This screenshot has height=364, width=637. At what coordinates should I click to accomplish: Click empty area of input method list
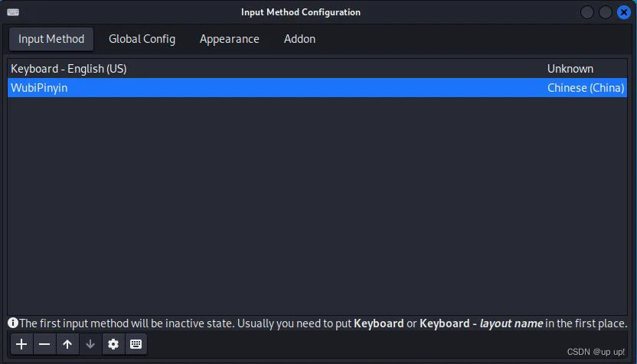pyautogui.click(x=317, y=206)
